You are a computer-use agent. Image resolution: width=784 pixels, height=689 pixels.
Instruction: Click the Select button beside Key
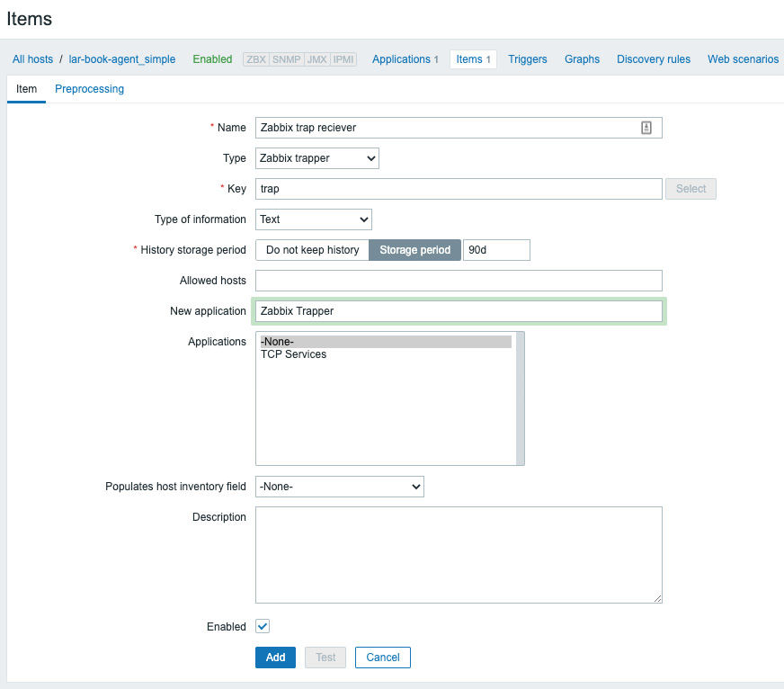pyautogui.click(x=691, y=189)
